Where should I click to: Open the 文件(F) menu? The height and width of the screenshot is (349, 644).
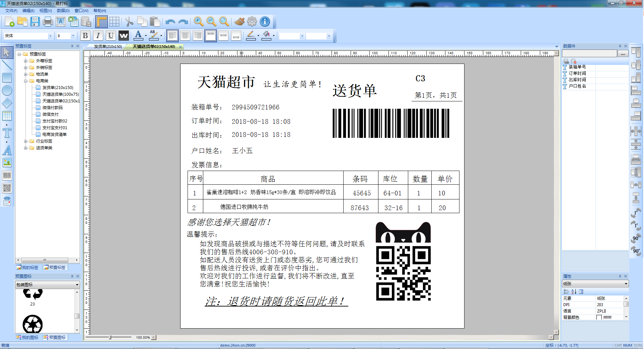click(11, 11)
